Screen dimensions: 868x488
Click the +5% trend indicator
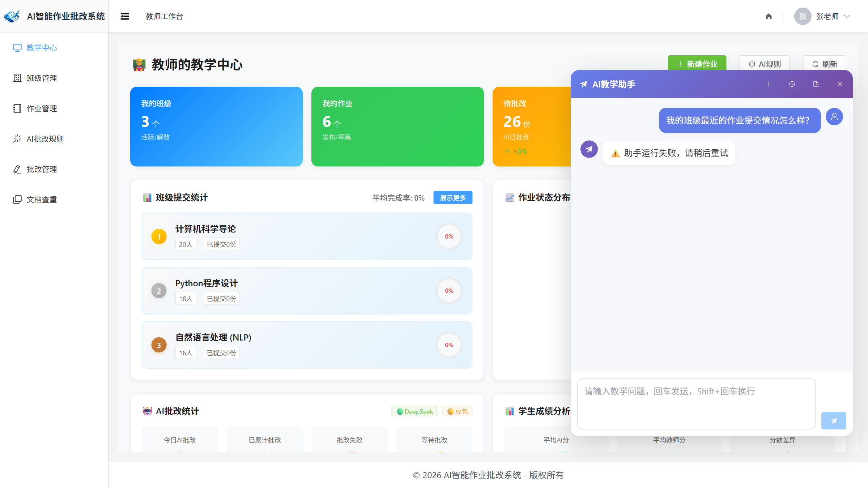click(516, 151)
